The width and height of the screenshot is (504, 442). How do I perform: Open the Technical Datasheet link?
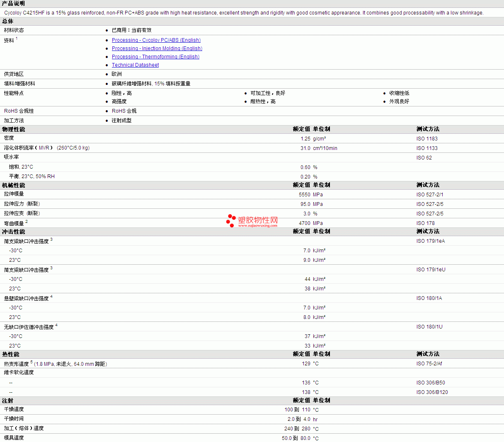135,65
